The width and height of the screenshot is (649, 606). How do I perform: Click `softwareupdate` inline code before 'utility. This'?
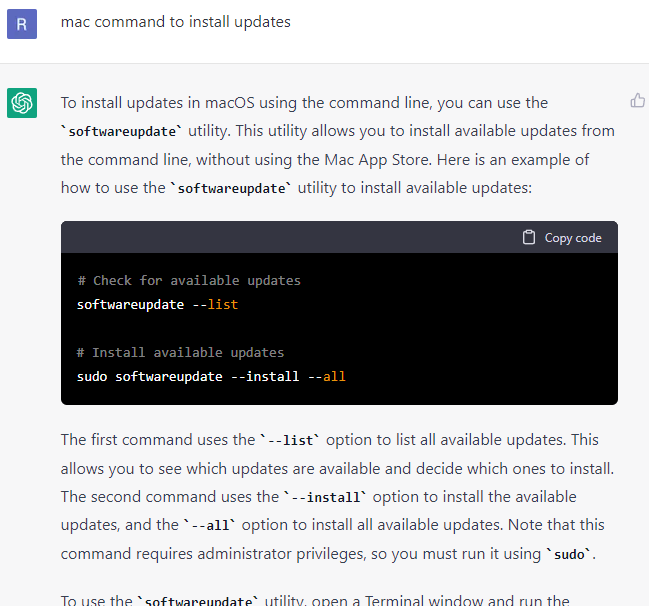point(122,132)
